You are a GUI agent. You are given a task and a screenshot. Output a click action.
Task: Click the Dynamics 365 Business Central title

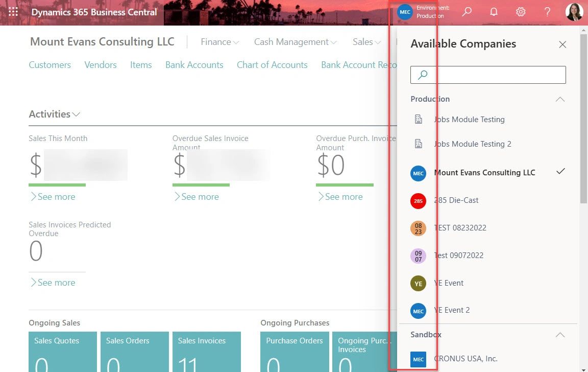click(94, 12)
